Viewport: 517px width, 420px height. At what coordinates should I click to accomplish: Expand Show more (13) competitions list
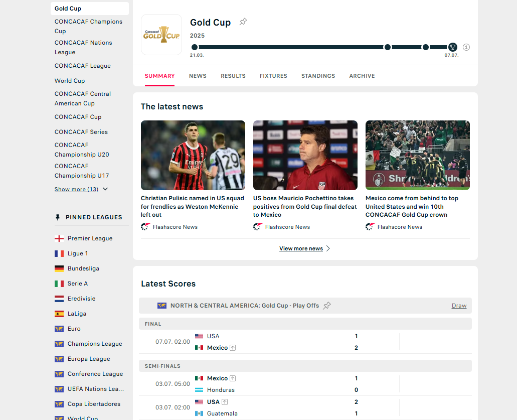(x=77, y=189)
